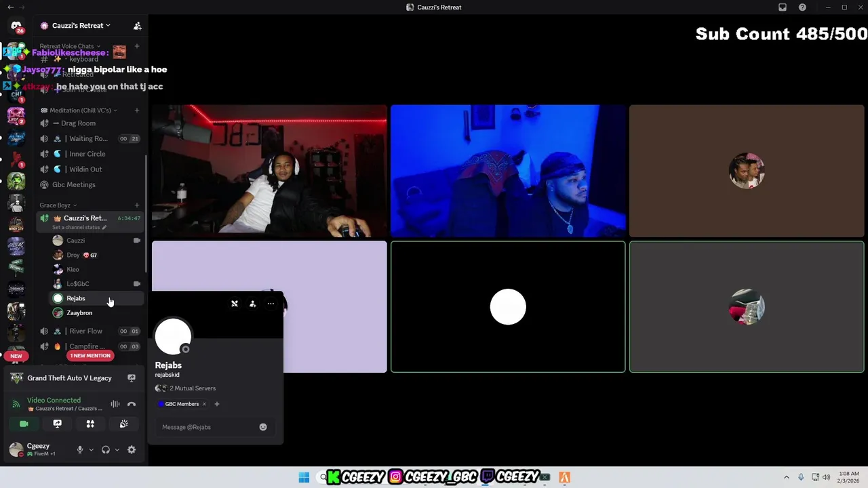
Task: Toggle camera with green video button
Action: coord(24,424)
